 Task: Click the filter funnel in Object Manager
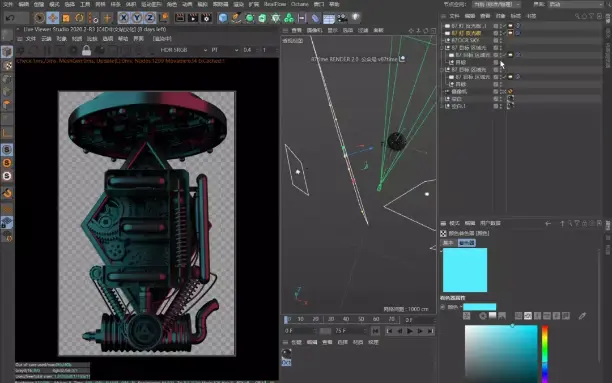coord(592,16)
